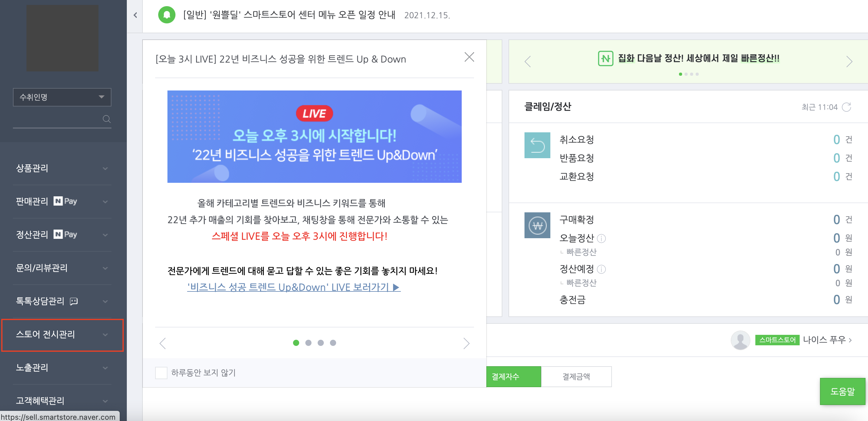
Task: Select the third popup pagination dot
Action: pyautogui.click(x=320, y=343)
